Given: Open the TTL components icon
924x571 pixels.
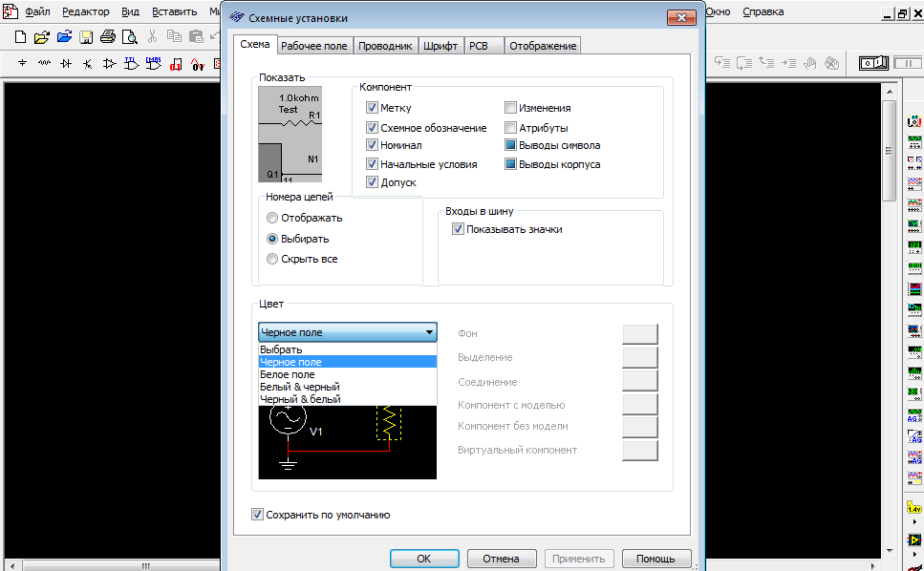Looking at the screenshot, I should 132,64.
